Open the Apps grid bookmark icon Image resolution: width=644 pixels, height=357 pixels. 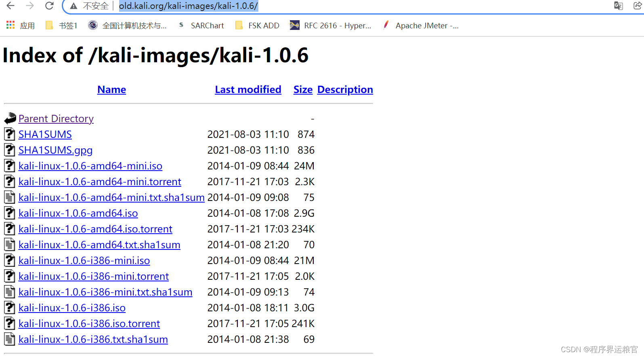tap(10, 25)
